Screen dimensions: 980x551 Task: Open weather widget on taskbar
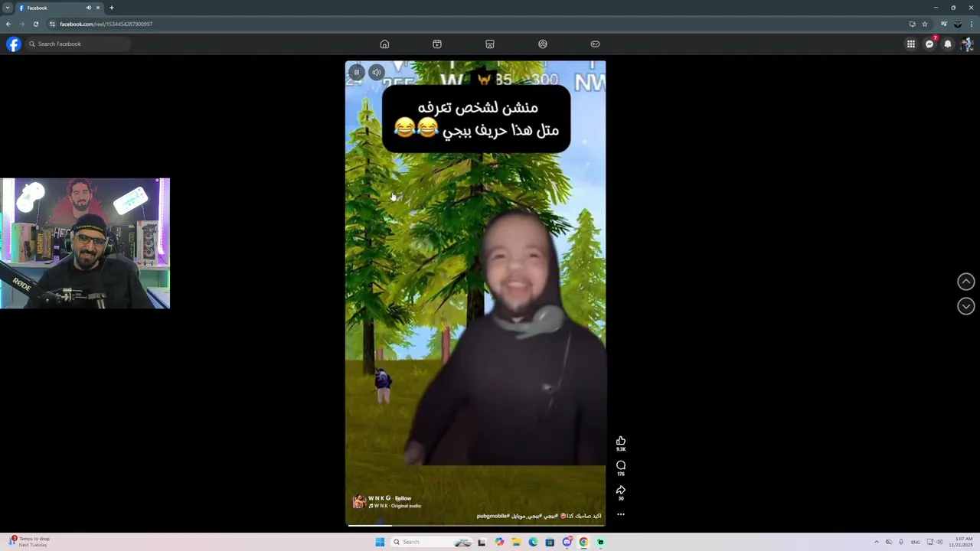point(29,542)
